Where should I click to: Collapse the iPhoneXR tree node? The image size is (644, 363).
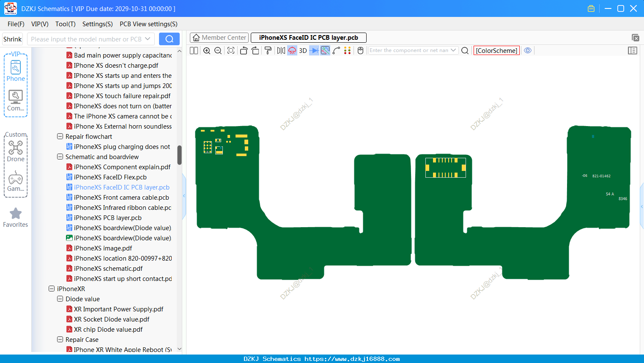[52, 289]
